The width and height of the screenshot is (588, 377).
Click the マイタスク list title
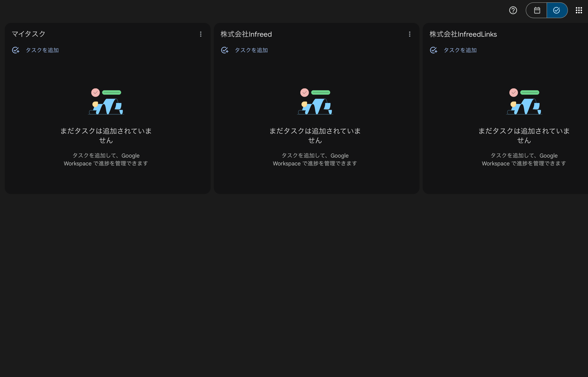pyautogui.click(x=29, y=34)
